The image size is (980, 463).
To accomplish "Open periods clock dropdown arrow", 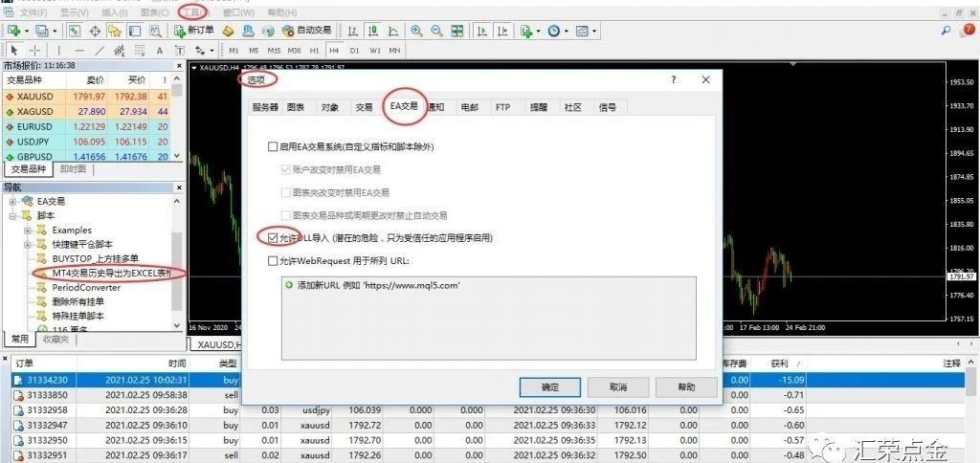I will pyautogui.click(x=567, y=31).
